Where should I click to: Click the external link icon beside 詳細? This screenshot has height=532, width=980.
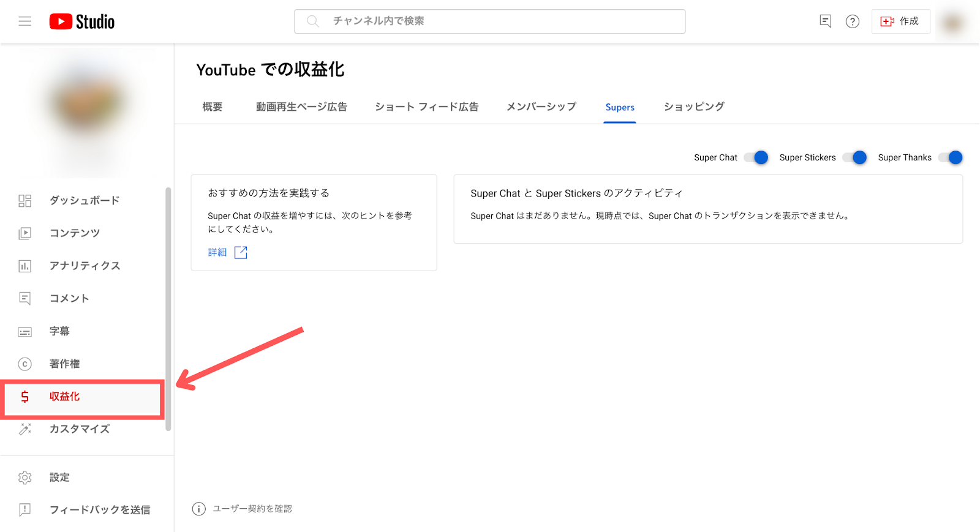click(x=241, y=252)
